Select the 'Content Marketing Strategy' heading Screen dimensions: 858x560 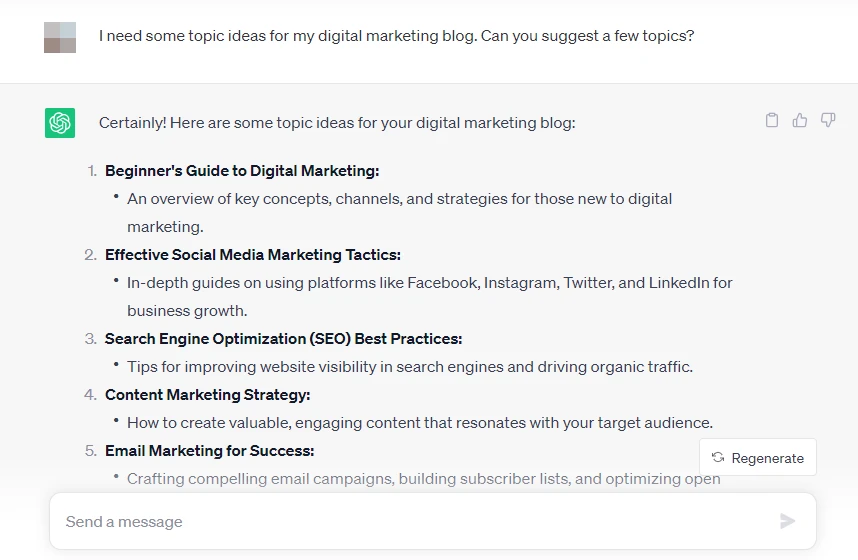[208, 395]
